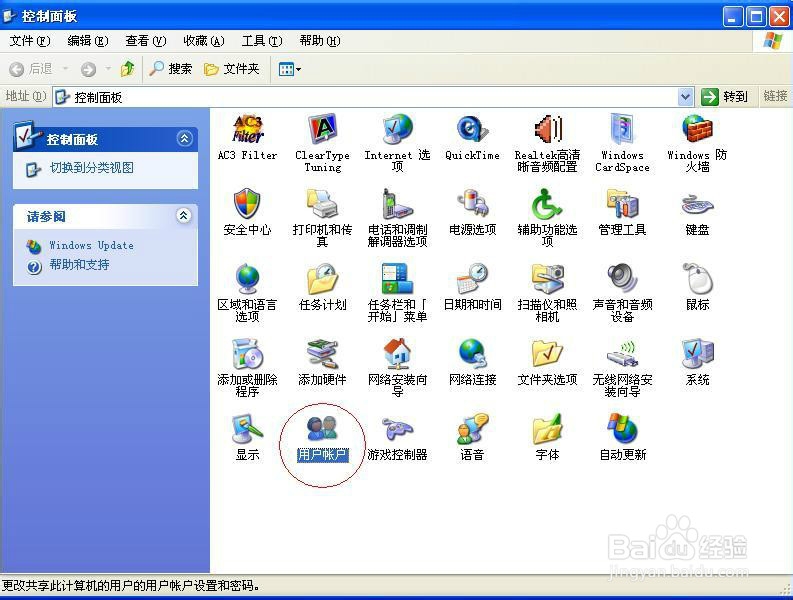Screen dimensions: 793x600
Task: Open Internet 选项 icon
Action: coord(397,129)
